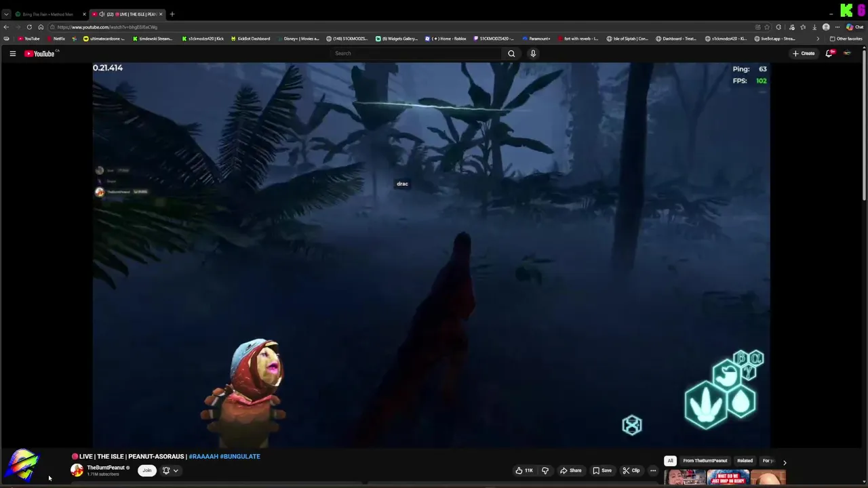Save the video to a playlist
Screen dimensions: 868x488
602,470
